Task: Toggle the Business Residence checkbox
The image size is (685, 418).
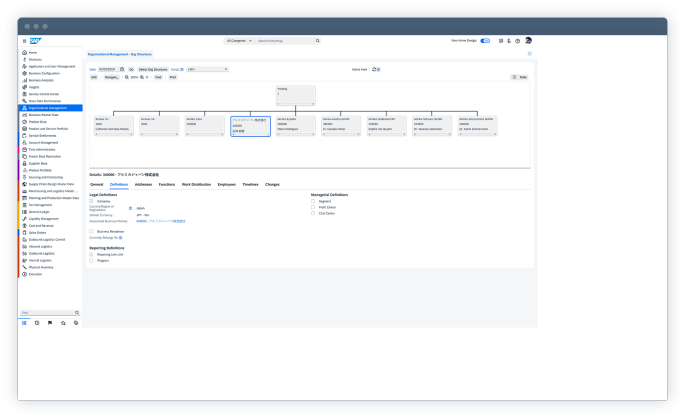Action: [x=91, y=231]
